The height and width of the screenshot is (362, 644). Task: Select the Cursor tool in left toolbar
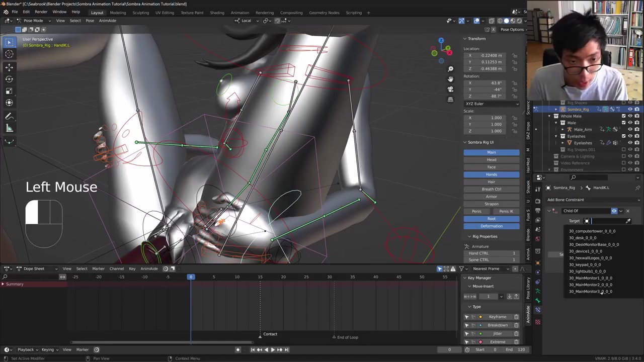pyautogui.click(x=9, y=54)
